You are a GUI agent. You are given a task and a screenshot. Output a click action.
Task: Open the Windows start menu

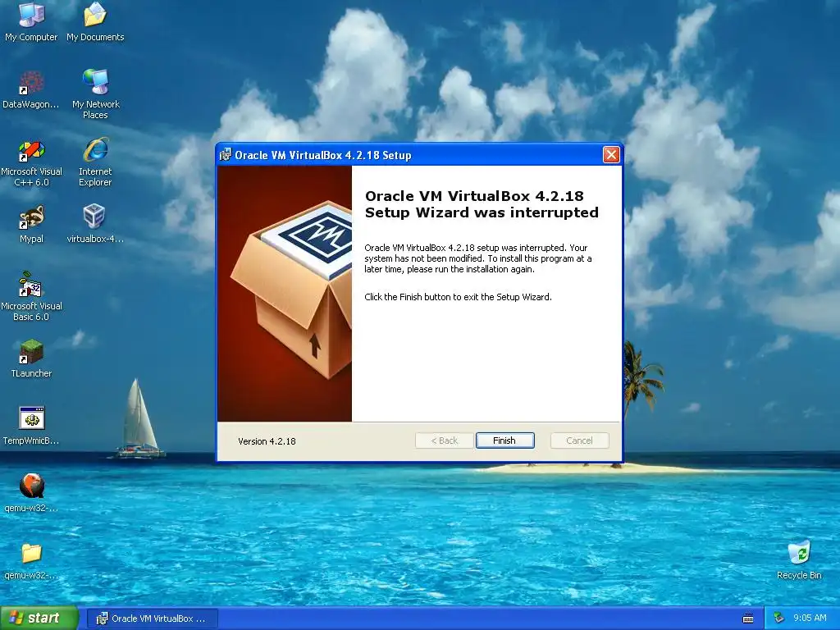(x=39, y=619)
